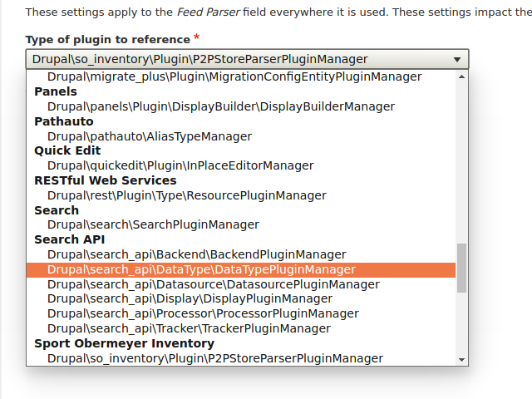Viewport: 532px width, 399px height.
Task: Click the scrollbar track above the thumb
Action: pos(462,158)
